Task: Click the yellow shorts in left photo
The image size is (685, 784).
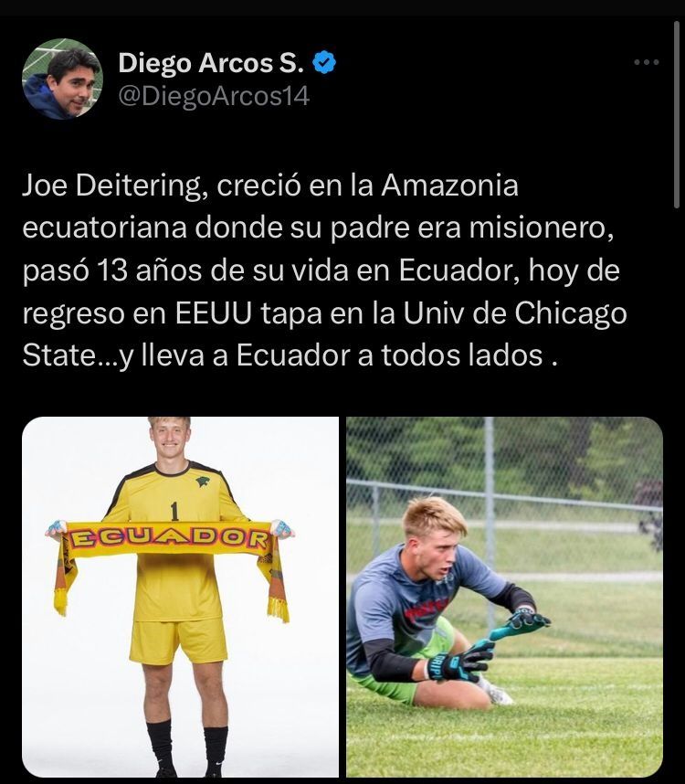Action: point(178,641)
